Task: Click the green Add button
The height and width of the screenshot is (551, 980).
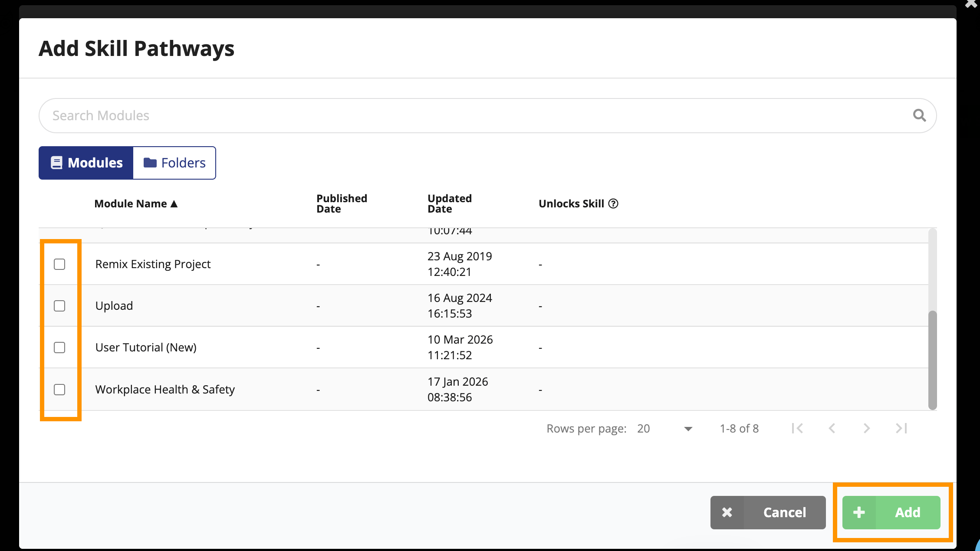Action: click(x=891, y=512)
